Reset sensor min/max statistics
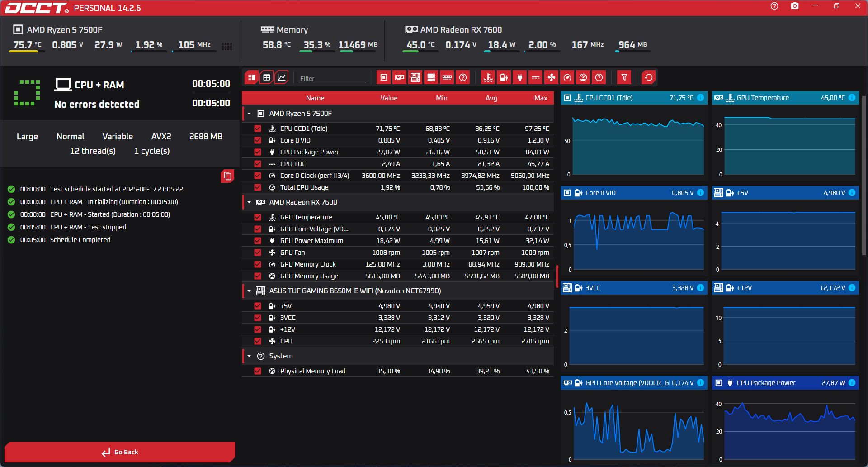The image size is (868, 467). click(x=649, y=77)
